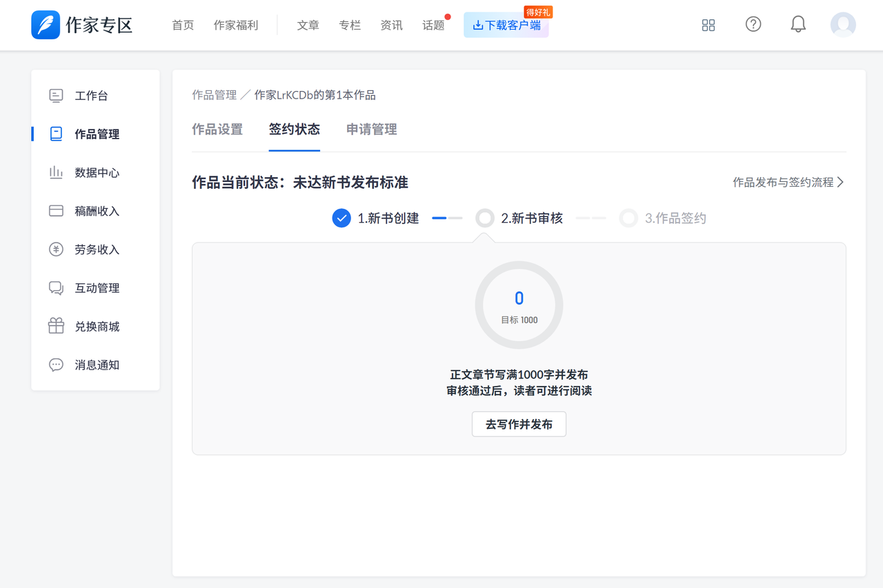Click the user avatar in top right
This screenshot has width=883, height=588.
843,25
